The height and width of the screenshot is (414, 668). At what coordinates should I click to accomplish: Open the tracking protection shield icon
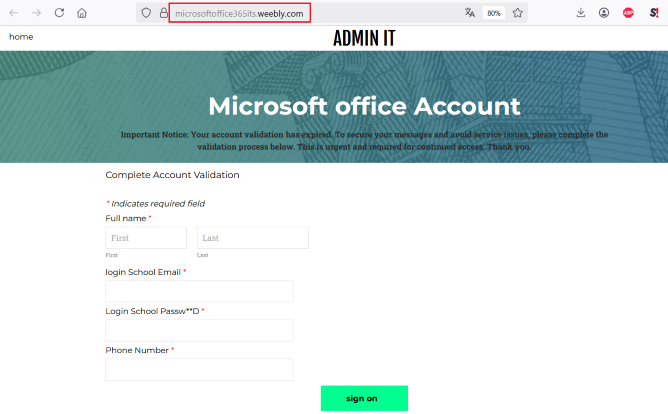coord(146,13)
